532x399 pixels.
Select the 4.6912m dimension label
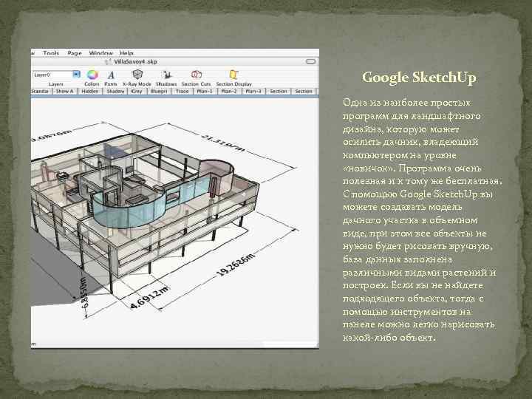pyautogui.click(x=149, y=297)
